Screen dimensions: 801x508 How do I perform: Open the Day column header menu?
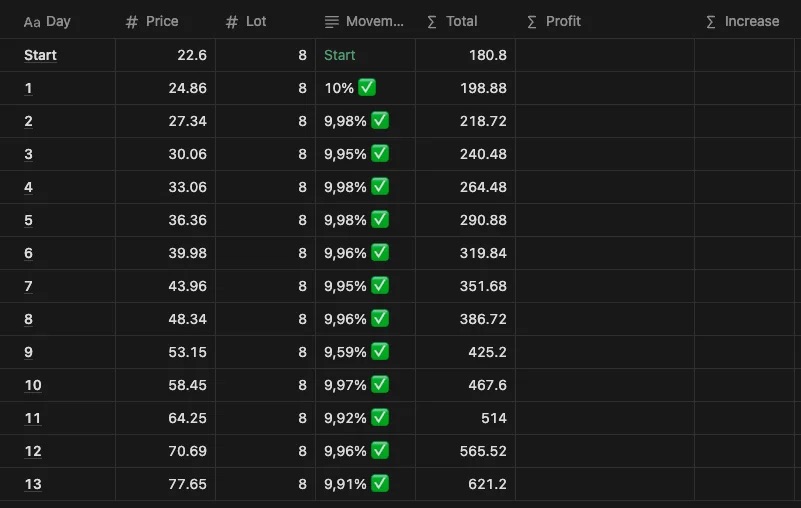pyautogui.click(x=58, y=21)
